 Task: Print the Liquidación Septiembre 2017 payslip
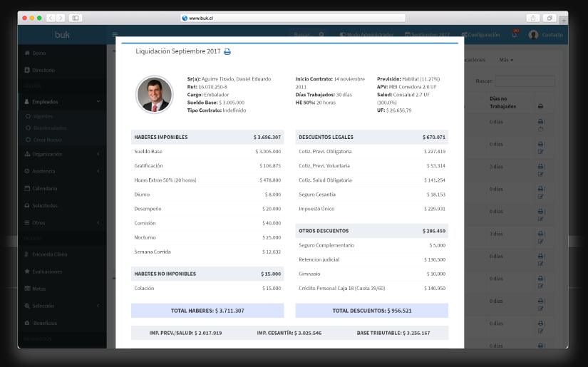click(x=227, y=52)
